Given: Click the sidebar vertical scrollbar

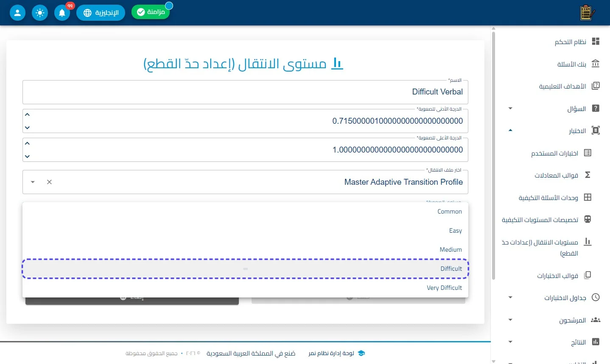Looking at the screenshot, I should click(493, 155).
